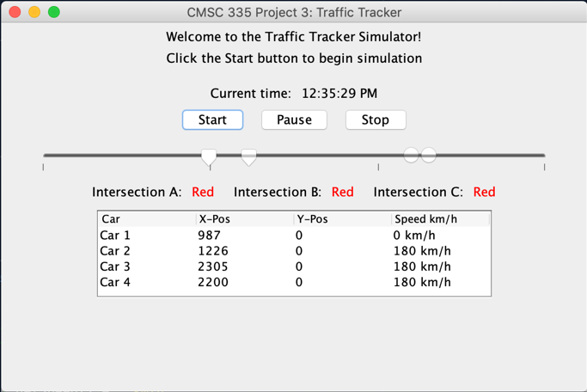Click the first round slider thumb
Viewport: 587px width, 392px height.
[x=411, y=155]
